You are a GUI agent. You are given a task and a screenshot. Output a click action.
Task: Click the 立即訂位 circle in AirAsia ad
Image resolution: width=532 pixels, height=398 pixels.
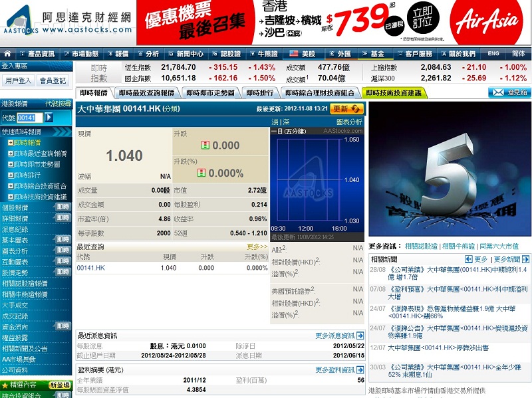422,18
